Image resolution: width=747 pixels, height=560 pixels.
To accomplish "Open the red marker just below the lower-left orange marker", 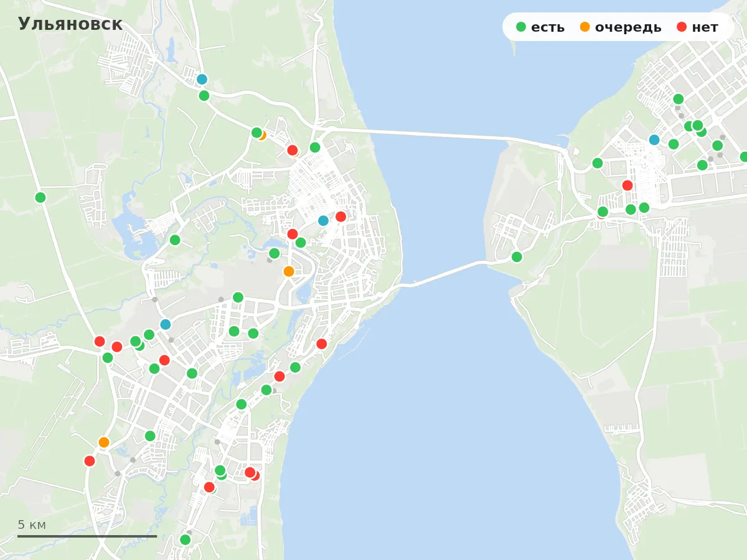I will click(x=90, y=461).
